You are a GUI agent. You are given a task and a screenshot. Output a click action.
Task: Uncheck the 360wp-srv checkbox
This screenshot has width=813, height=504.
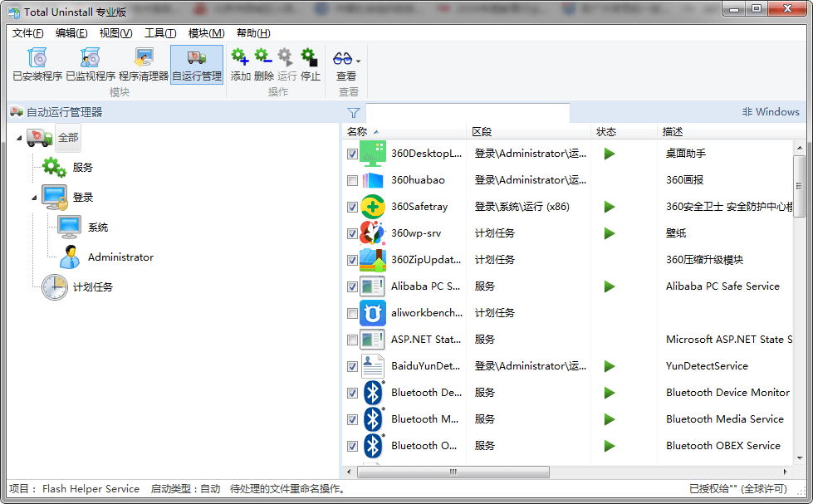point(353,233)
